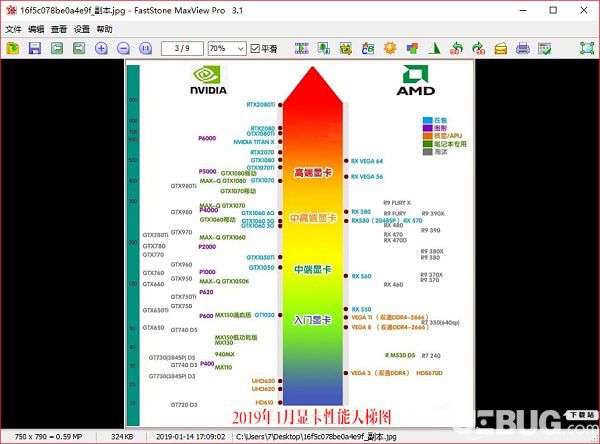600x444 pixels.
Task: Open settings via checkmark window icon
Action: 545,48
